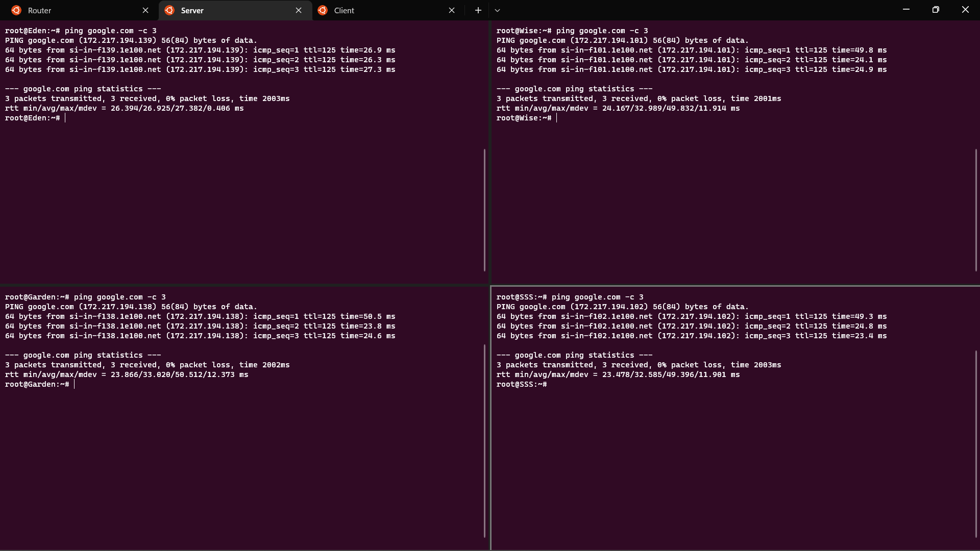The image size is (980, 551).
Task: Switch to the Router tab
Action: 39,10
